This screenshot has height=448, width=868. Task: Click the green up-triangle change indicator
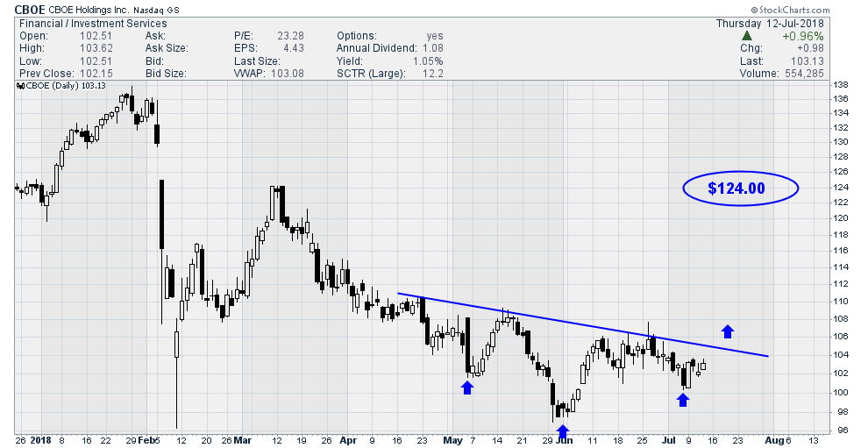click(746, 36)
